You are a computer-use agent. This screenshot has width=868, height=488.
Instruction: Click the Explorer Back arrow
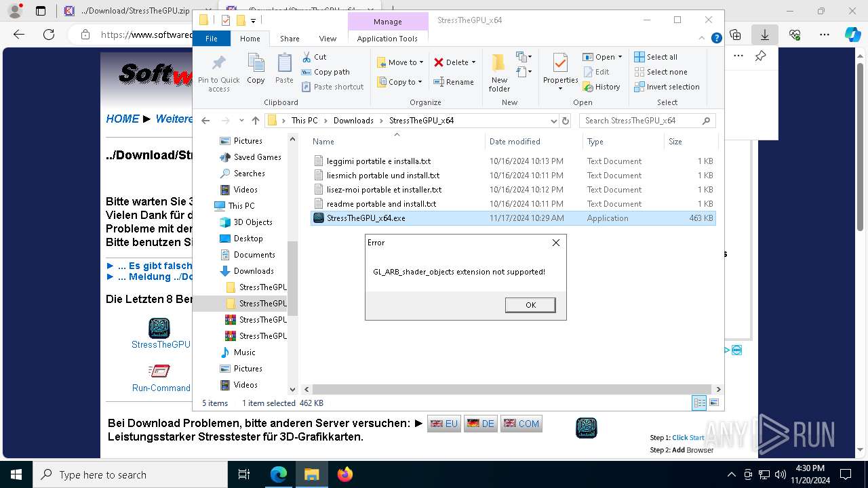click(x=206, y=121)
